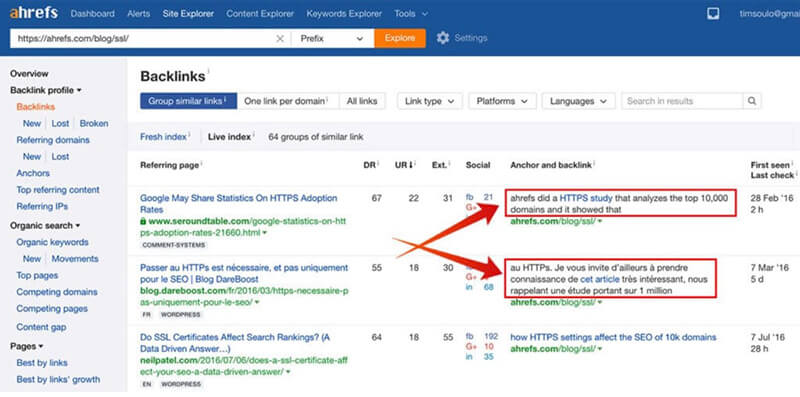Select All links filter
The height and width of the screenshot is (397, 800).
point(362,101)
